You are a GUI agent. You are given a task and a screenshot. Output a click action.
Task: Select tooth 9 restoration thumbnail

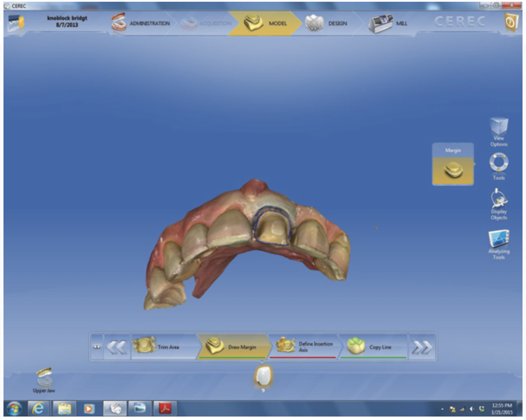pyautogui.click(x=263, y=376)
